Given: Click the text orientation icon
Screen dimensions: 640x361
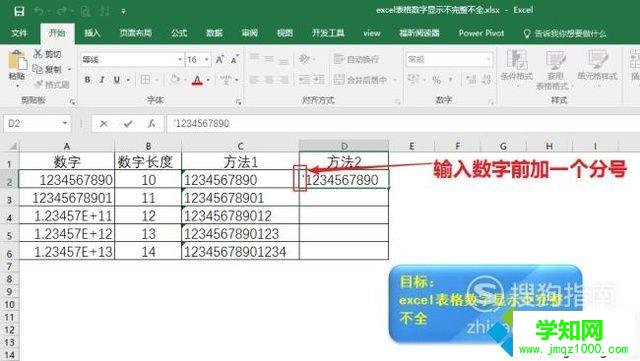Looking at the screenshot, I should (x=304, y=59).
